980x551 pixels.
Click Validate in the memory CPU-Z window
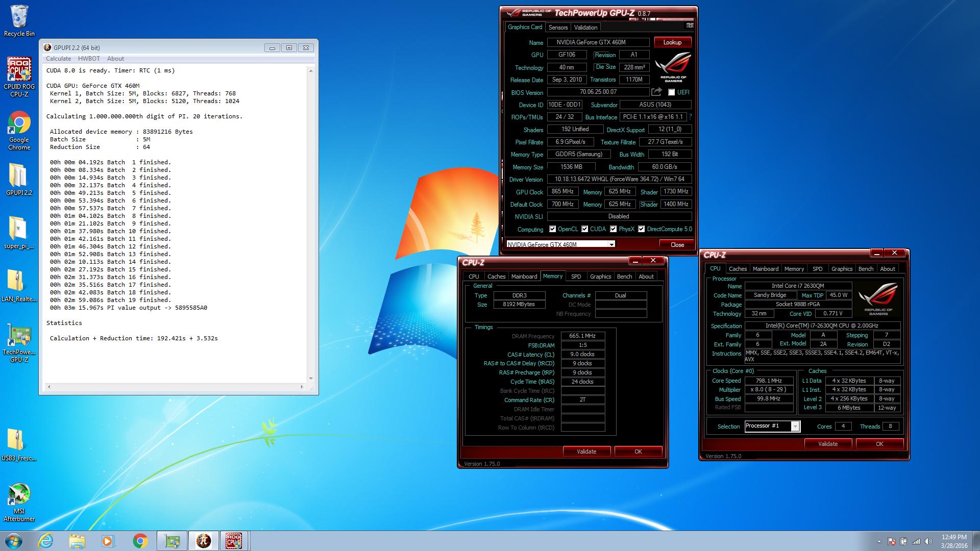tap(586, 452)
